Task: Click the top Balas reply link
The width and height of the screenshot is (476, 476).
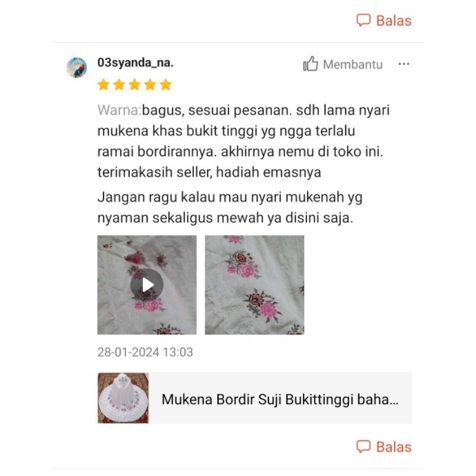Action: pyautogui.click(x=394, y=21)
